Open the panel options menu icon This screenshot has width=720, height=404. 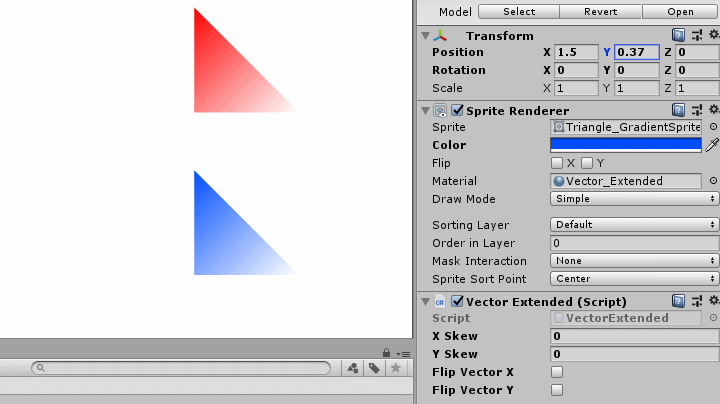tap(404, 354)
